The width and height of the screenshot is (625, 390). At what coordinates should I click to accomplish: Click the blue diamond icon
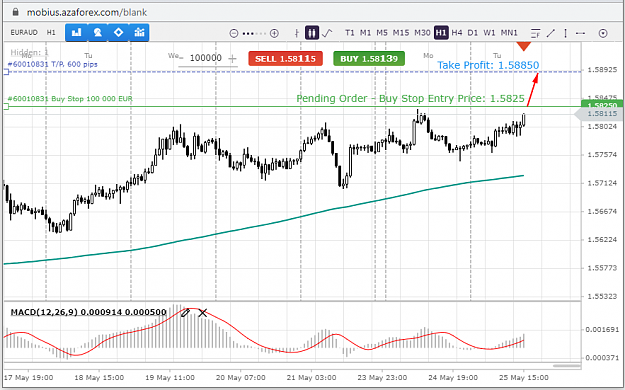(x=118, y=32)
